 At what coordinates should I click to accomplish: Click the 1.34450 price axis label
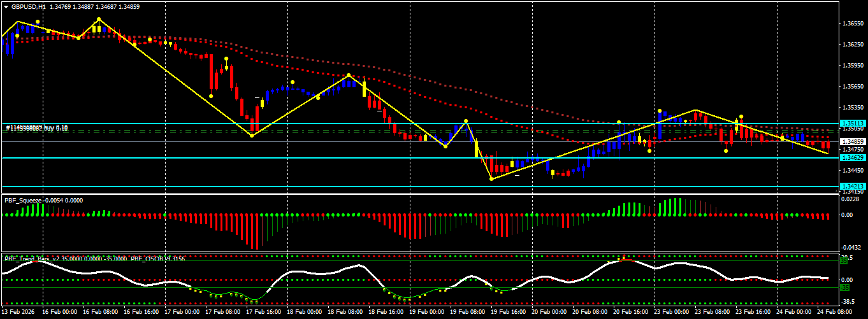853,171
